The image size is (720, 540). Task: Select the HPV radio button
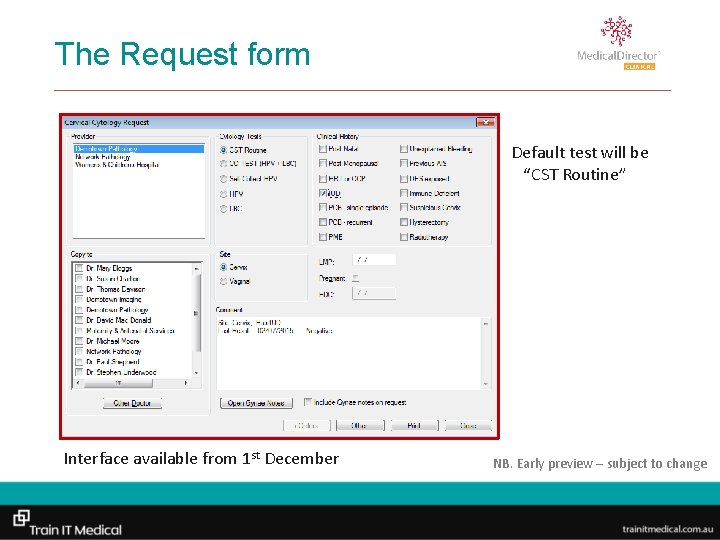(x=224, y=194)
